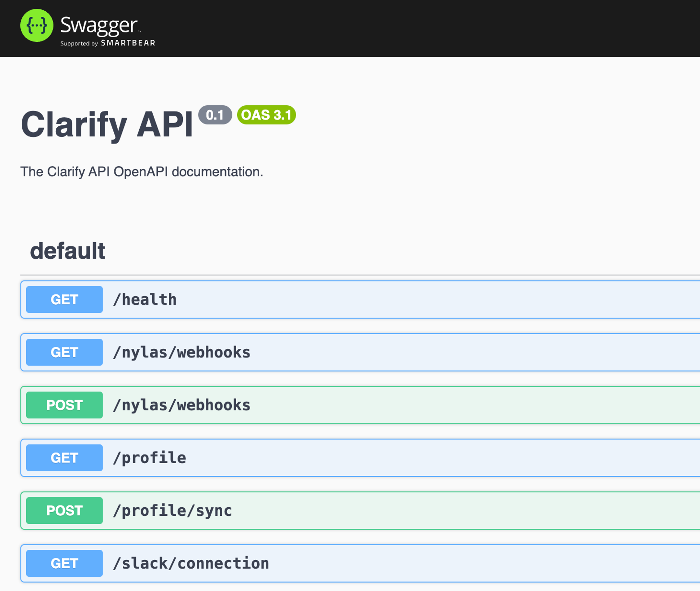Click the Swagger wordmark text
This screenshot has height=591, width=700.
[x=99, y=25]
